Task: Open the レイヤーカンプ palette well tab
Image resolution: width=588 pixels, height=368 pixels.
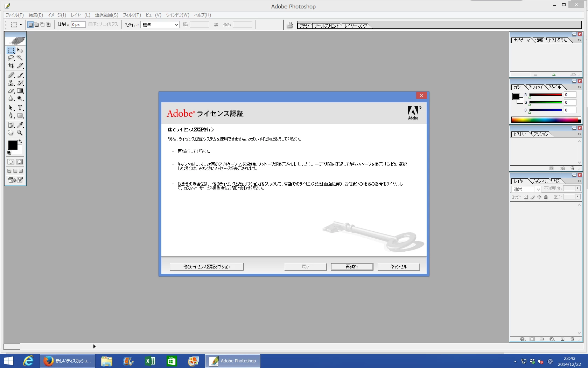Action: [x=356, y=26]
